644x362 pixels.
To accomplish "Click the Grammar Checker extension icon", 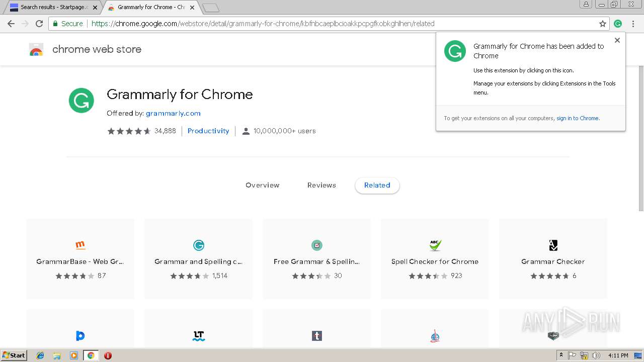I will pos(553,245).
